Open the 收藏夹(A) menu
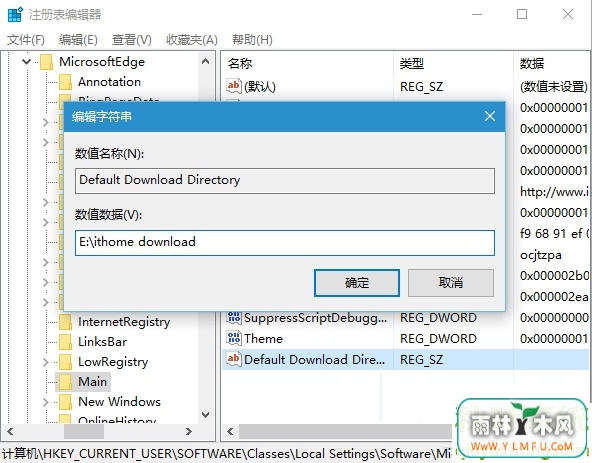Viewport: 592px width, 463px height. click(x=192, y=40)
